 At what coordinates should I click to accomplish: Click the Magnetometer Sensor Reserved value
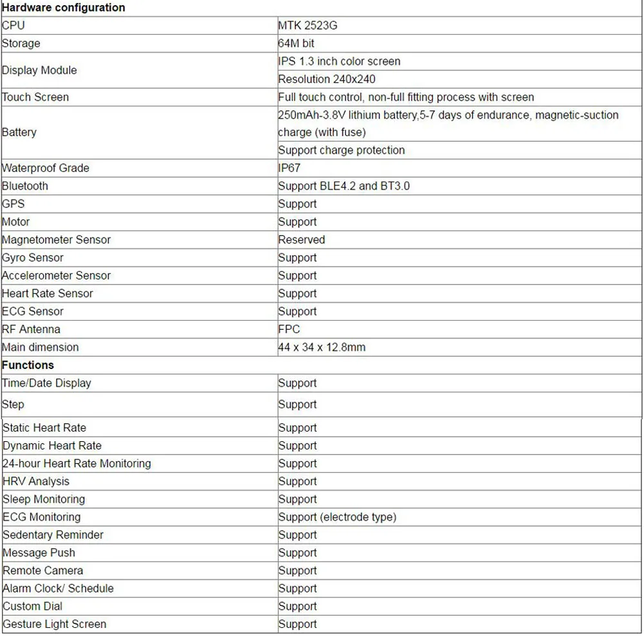pos(301,240)
